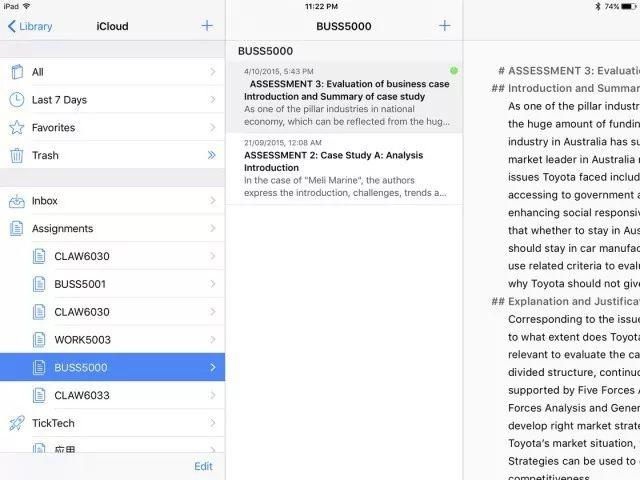The height and width of the screenshot is (480, 640).
Task: Expand the All row chevron
Action: click(x=213, y=72)
